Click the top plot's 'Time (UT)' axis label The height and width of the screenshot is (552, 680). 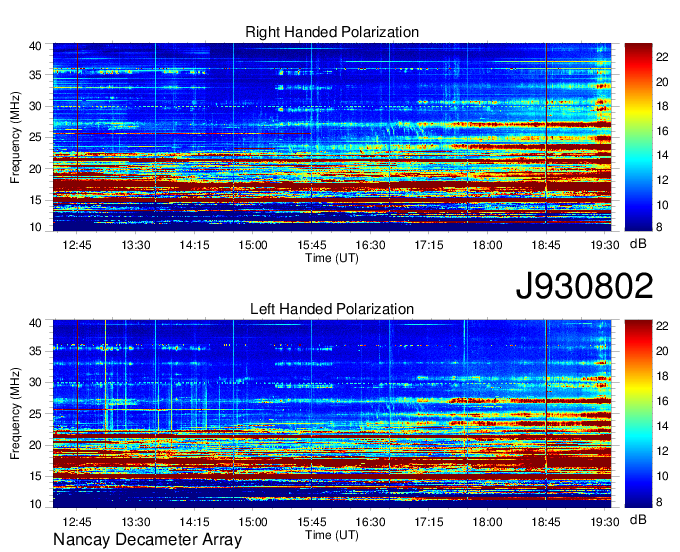click(332, 258)
